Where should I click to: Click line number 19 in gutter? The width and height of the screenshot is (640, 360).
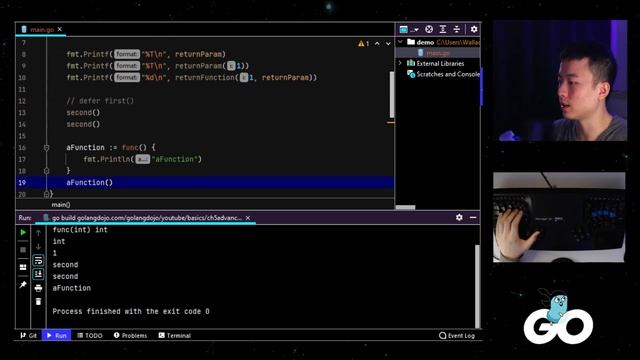click(22, 182)
